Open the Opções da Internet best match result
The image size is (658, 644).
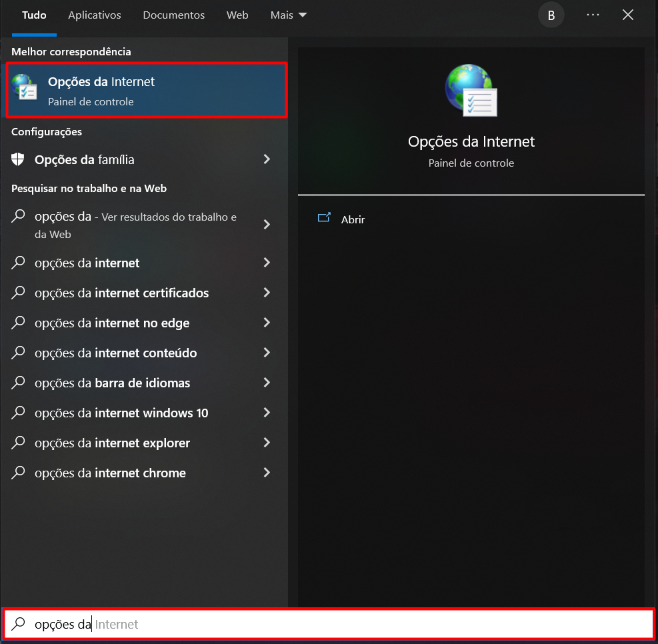click(147, 90)
